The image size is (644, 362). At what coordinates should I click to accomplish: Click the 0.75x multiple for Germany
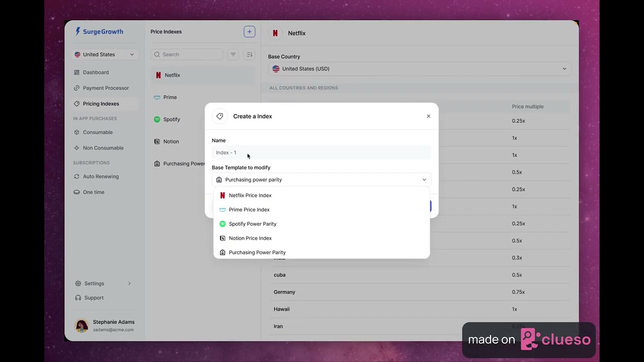click(518, 292)
